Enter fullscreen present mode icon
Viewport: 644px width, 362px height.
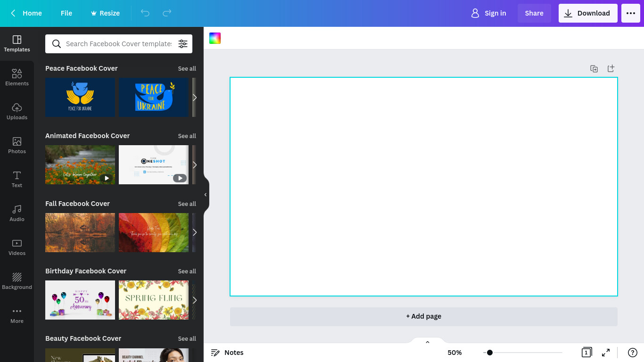[x=606, y=353]
